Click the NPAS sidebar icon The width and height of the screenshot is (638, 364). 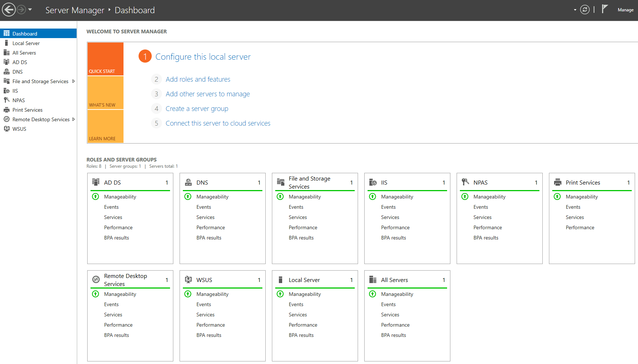[7, 100]
